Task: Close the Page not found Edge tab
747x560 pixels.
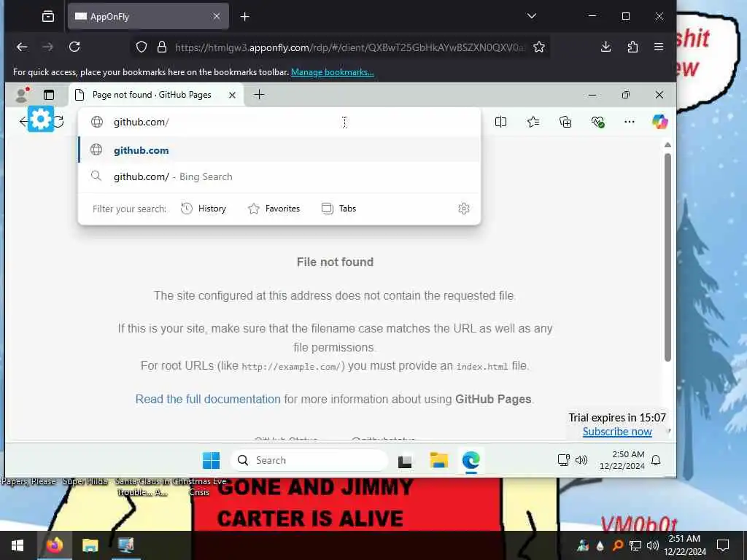Action: (232, 95)
